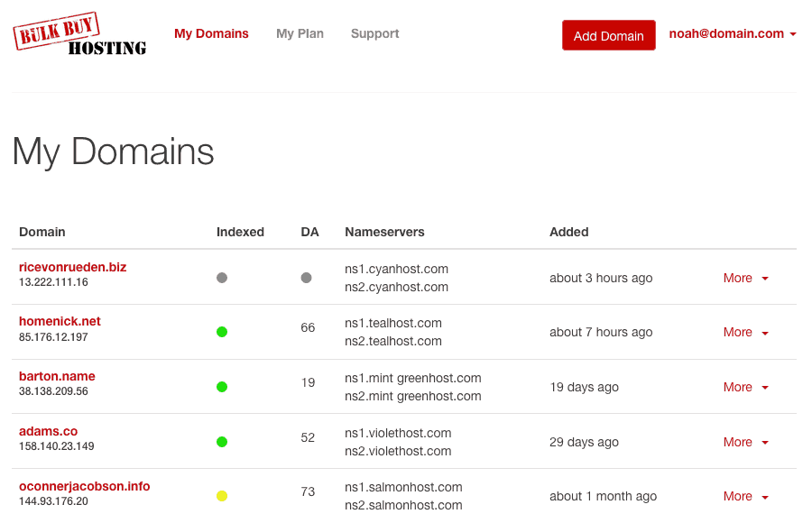Click yellow Indexed dot for oconnerjacobson.info
This screenshot has height=523, width=812.
(222, 496)
